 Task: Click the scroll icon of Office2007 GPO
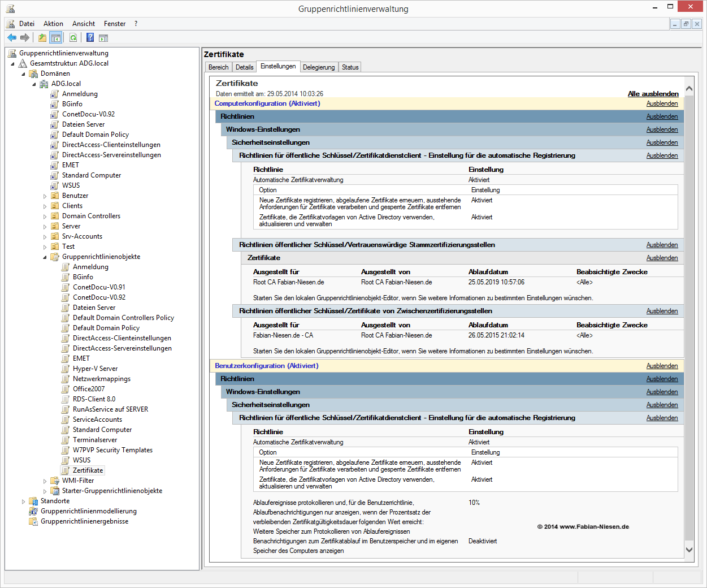[x=66, y=389]
